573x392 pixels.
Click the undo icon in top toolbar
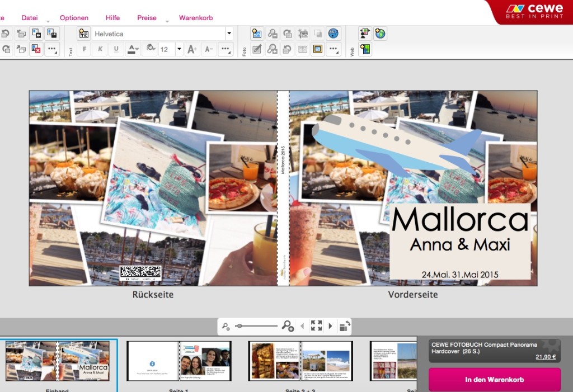[x=6, y=34]
